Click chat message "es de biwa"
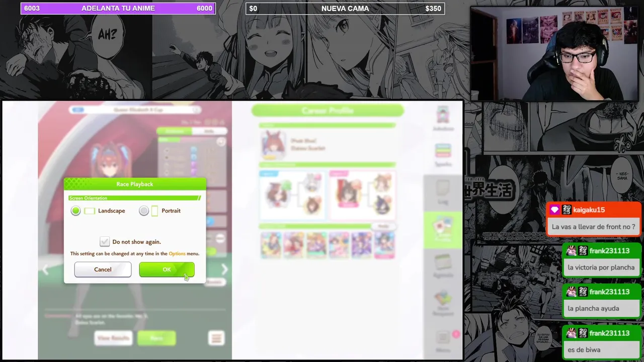Screen dimensions: 644x362 [584, 350]
